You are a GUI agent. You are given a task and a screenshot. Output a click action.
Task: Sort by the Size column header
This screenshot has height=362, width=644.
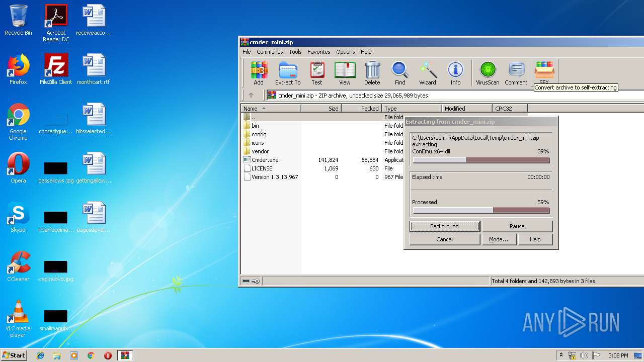[x=321, y=108]
